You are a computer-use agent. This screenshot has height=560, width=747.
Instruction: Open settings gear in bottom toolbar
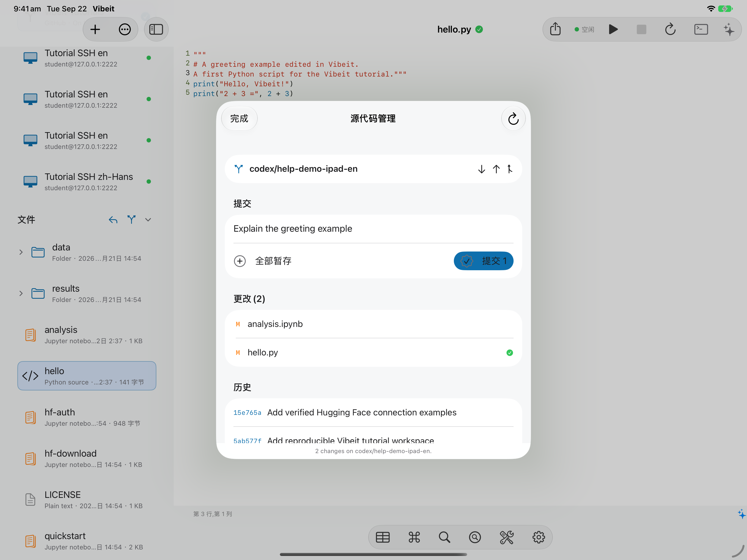539,537
